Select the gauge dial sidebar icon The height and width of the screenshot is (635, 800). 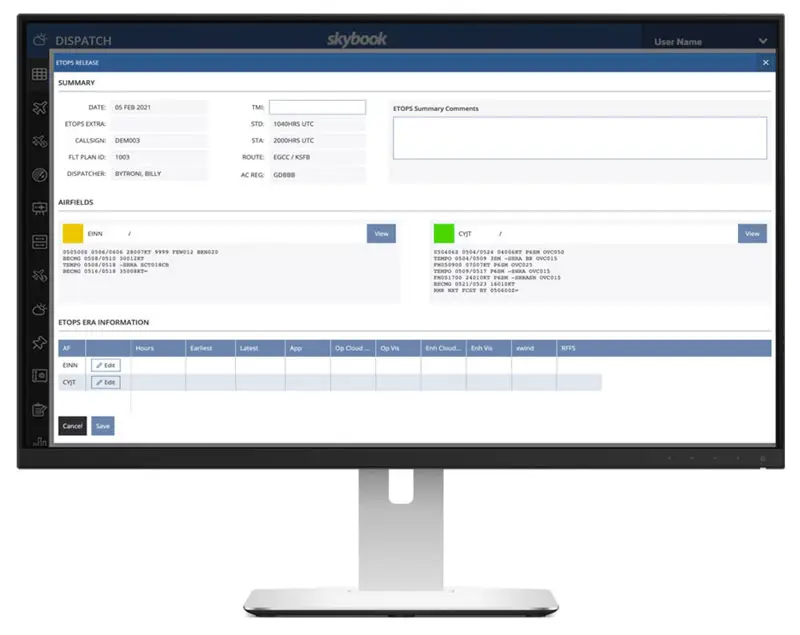click(40, 175)
